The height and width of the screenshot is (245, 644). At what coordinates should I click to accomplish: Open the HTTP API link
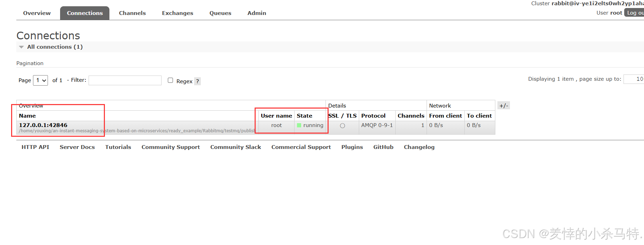pos(35,147)
